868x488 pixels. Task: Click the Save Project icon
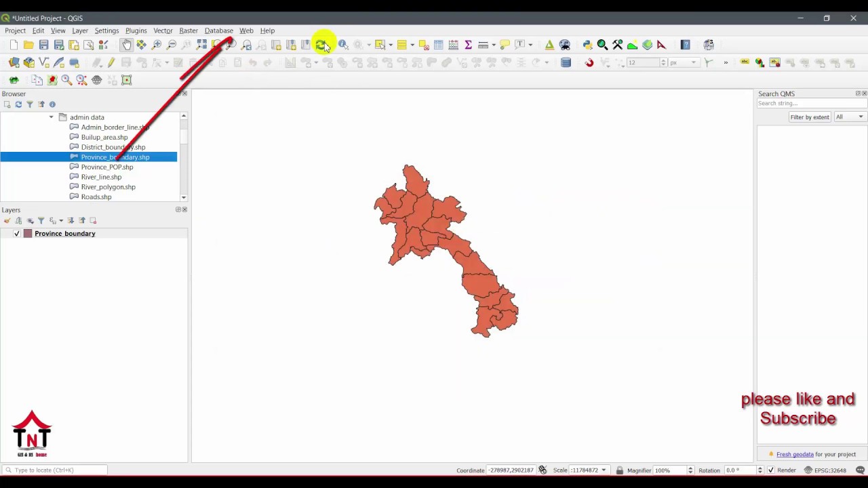point(43,45)
